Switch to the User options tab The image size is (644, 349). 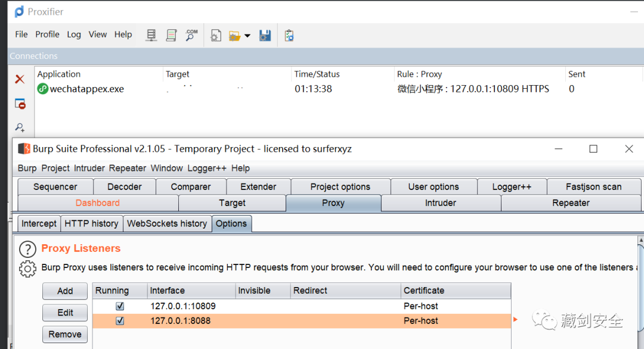434,186
